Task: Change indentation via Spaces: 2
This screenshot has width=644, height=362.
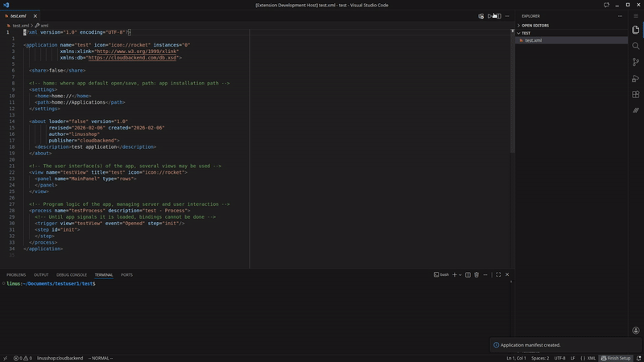Action: (540, 358)
